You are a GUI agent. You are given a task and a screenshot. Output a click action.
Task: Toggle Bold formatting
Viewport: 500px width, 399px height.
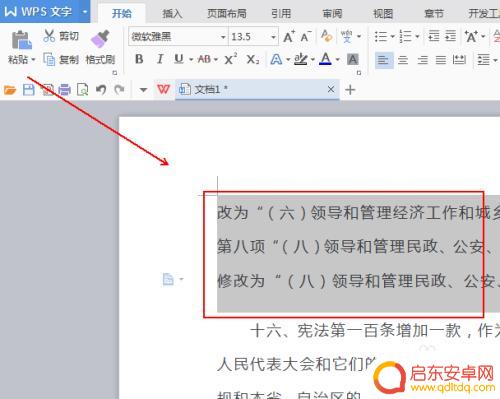(139, 59)
